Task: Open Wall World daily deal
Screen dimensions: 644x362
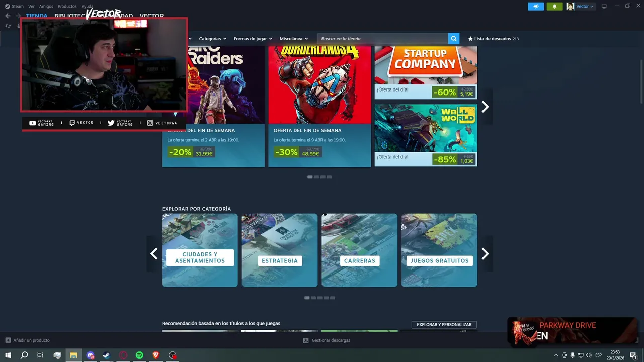Action: pyautogui.click(x=426, y=135)
